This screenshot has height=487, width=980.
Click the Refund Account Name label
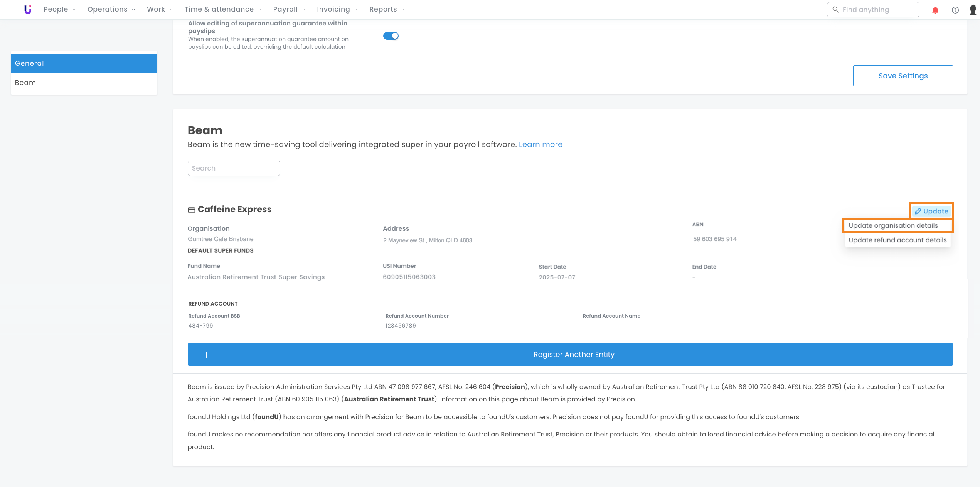pyautogui.click(x=611, y=316)
